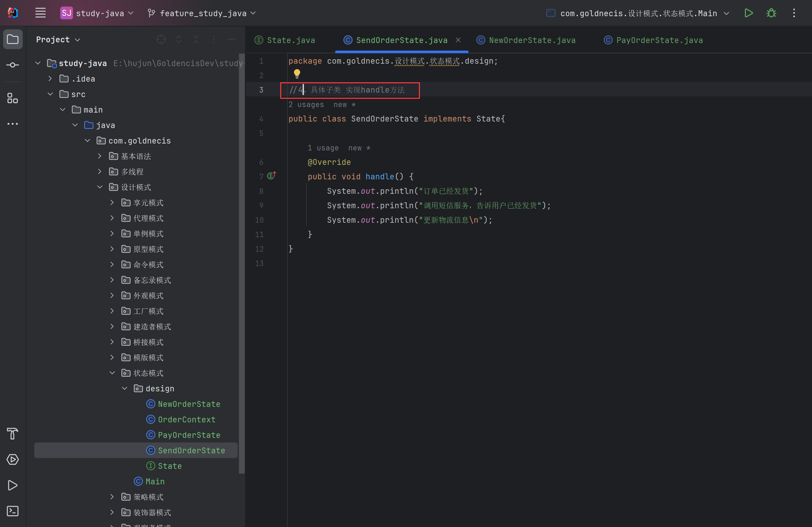Collapse the 设计模式 package
The height and width of the screenshot is (527, 812).
[x=100, y=187]
